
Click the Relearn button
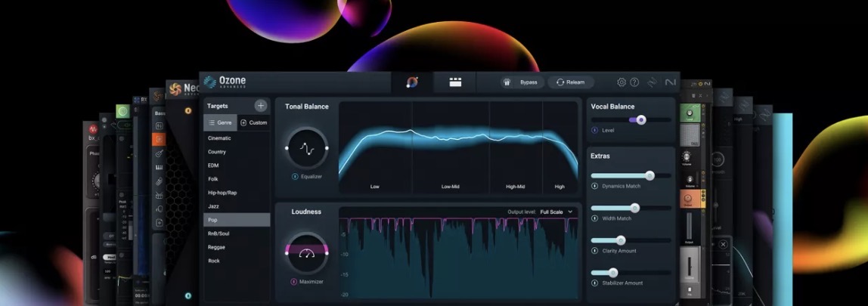(571, 82)
